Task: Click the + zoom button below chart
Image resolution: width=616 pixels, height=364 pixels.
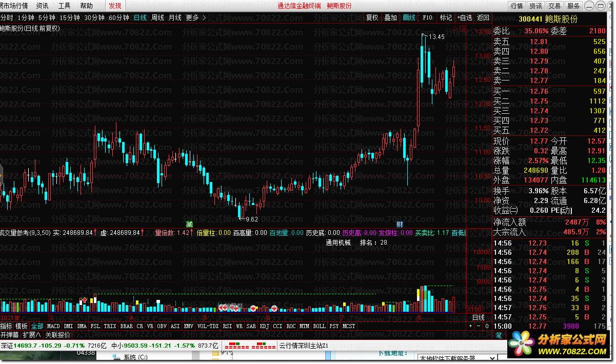Action: coord(471,326)
